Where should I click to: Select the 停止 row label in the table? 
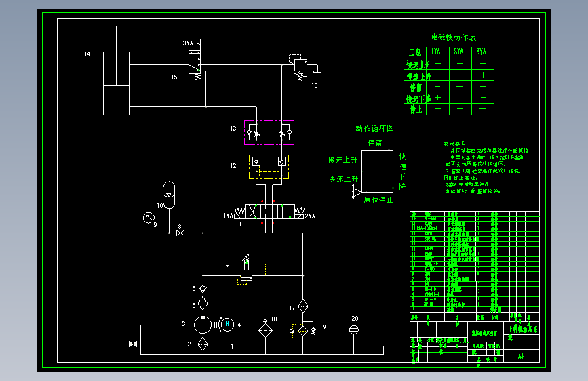tap(416, 110)
